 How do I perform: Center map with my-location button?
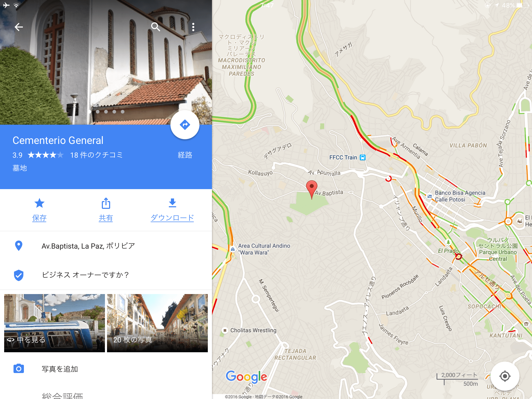(x=505, y=376)
